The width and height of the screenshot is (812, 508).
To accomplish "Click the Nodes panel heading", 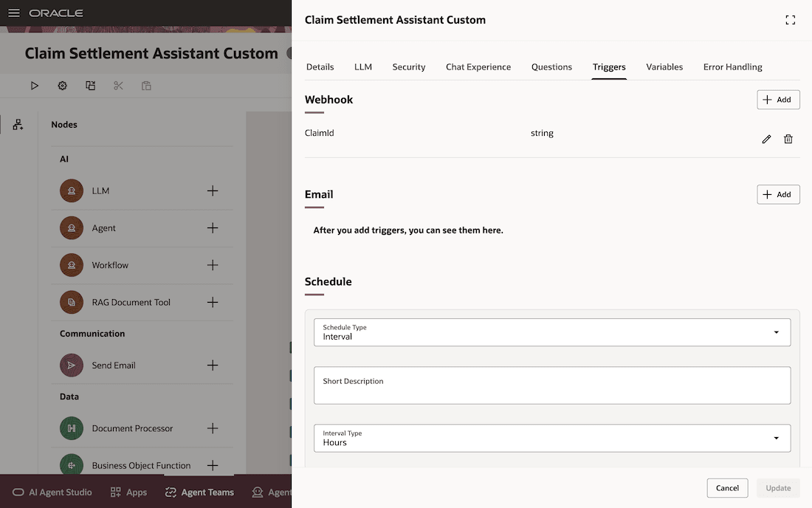I will (64, 124).
